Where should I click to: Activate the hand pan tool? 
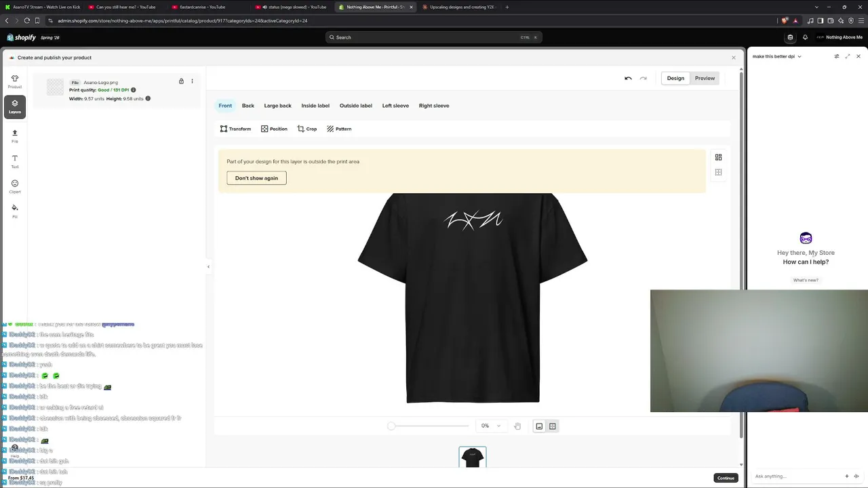coord(517,426)
